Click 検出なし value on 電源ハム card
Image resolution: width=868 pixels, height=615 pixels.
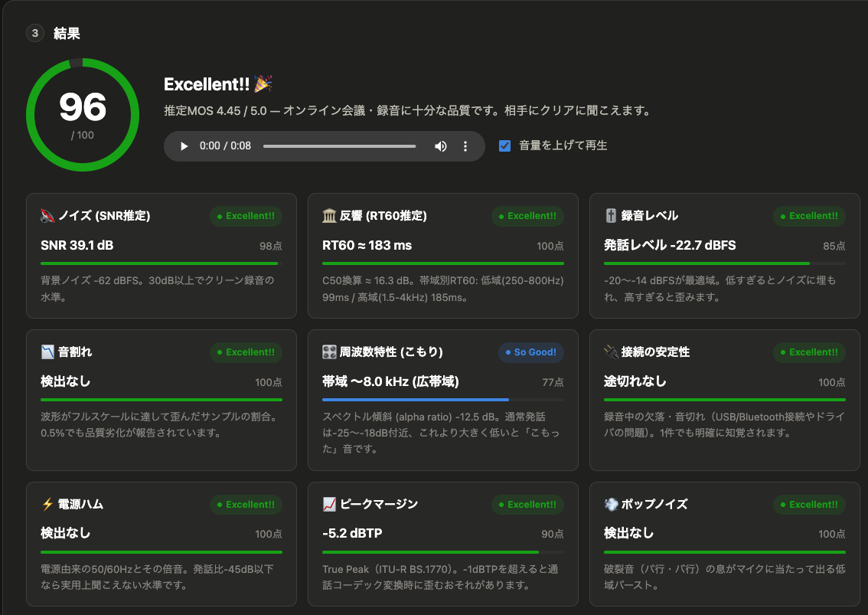[65, 533]
